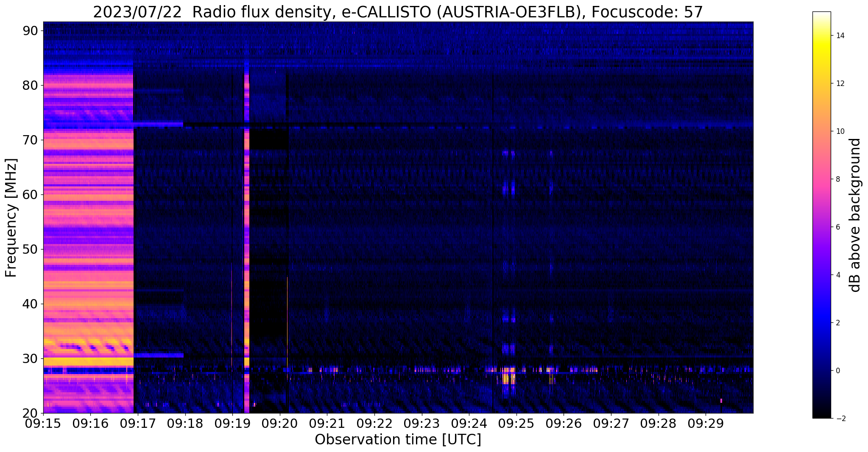Click the 09:26 time tick label

click(x=564, y=423)
